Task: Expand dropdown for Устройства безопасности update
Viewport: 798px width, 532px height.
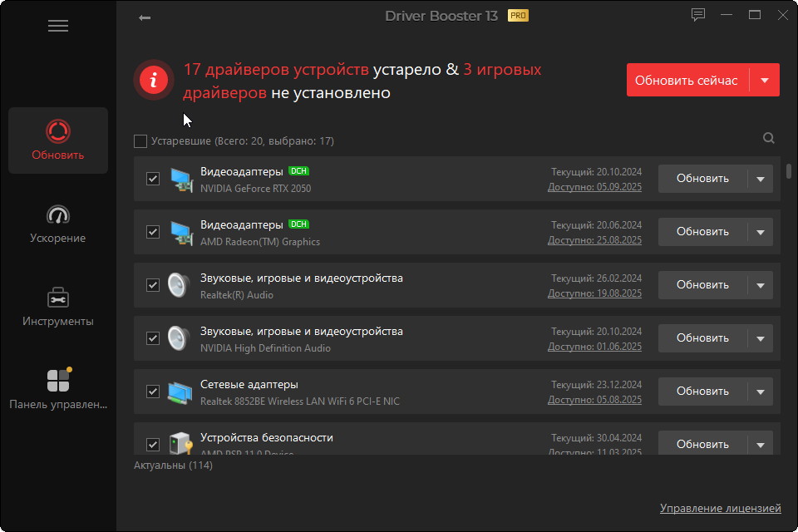Action: click(x=761, y=445)
